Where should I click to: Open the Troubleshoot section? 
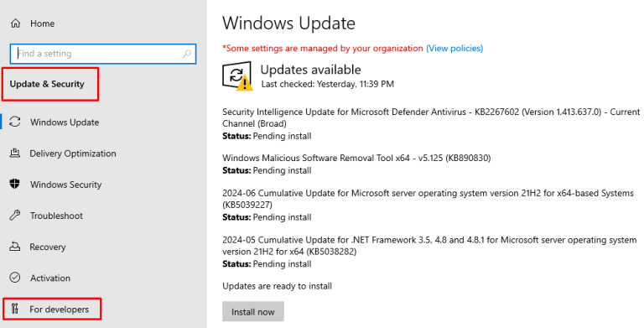56,216
